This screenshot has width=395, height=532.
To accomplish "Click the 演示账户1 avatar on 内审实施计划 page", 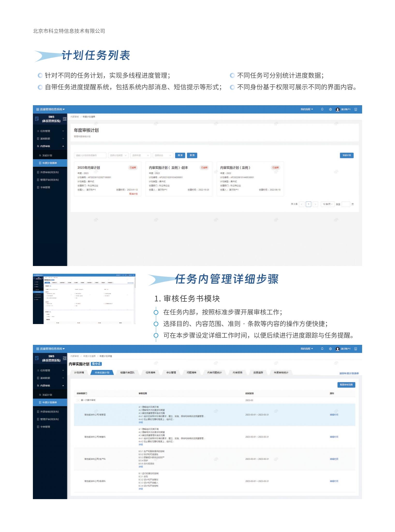I will (338, 349).
